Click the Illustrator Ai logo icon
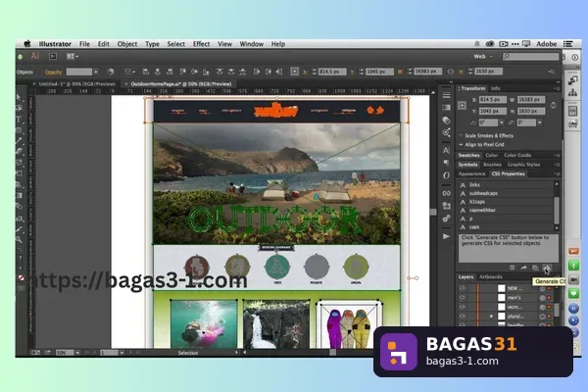This screenshot has width=588, height=392. tap(35, 56)
